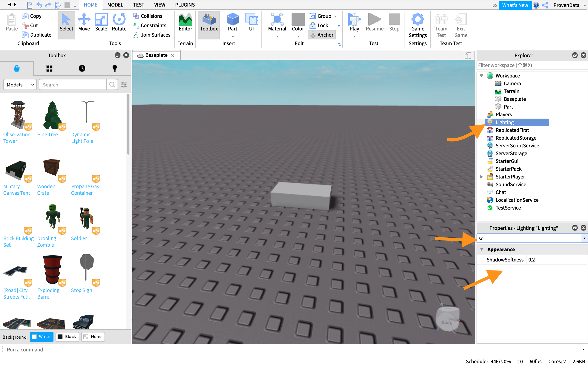588x368 pixels.
Task: Open the FILE menu
Action: coord(12,5)
